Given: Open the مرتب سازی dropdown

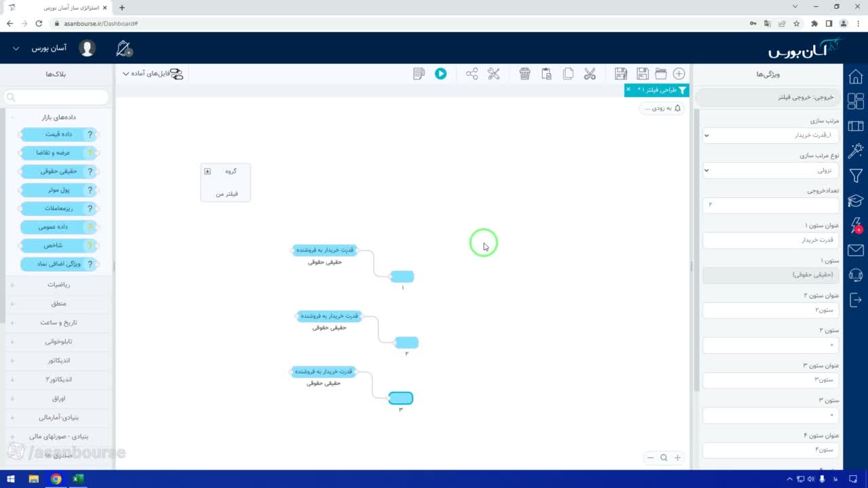Looking at the screenshot, I should coord(771,135).
